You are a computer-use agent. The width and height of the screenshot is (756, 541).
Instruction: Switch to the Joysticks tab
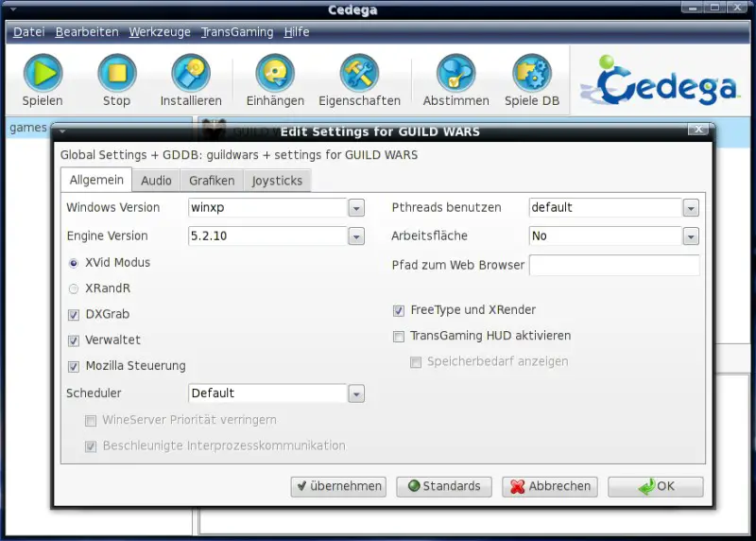(x=277, y=181)
